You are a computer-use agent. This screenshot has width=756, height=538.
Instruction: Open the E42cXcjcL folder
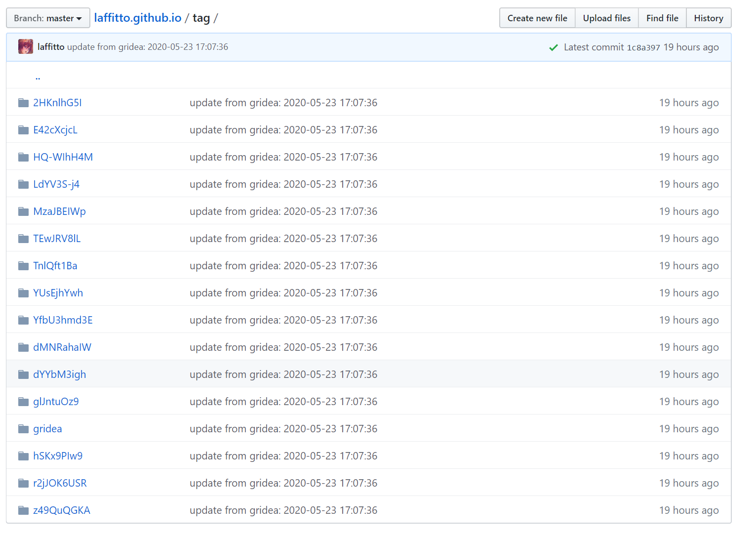55,130
